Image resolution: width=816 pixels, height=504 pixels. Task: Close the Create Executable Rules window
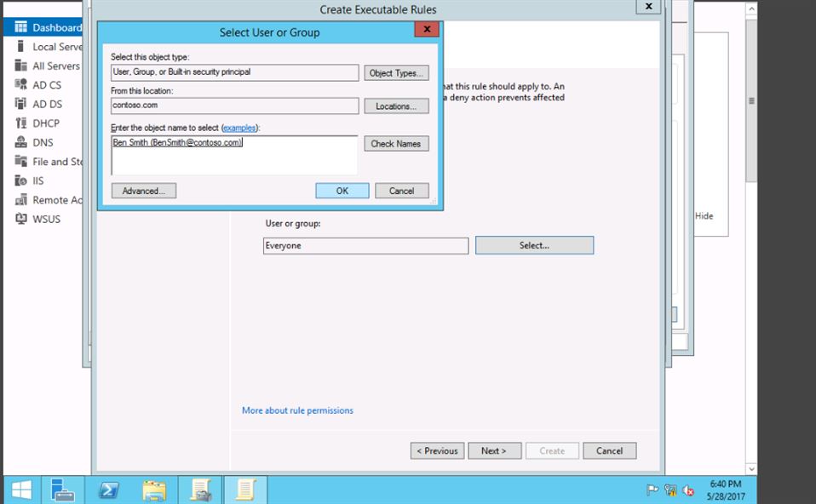[x=648, y=6]
